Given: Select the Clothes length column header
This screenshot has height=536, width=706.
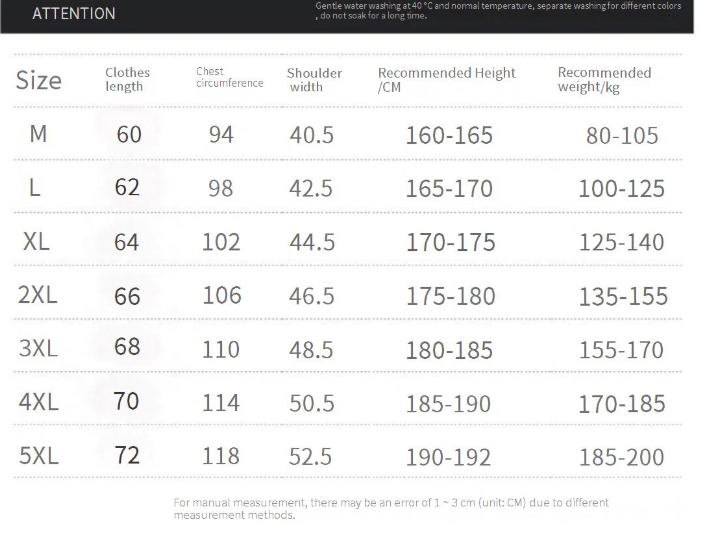Looking at the screenshot, I should (127, 79).
